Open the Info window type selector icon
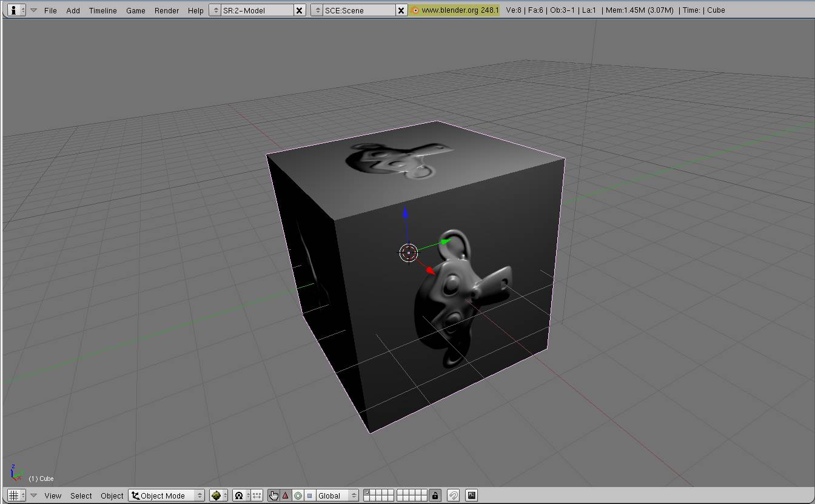This screenshot has width=815, height=504. point(16,10)
